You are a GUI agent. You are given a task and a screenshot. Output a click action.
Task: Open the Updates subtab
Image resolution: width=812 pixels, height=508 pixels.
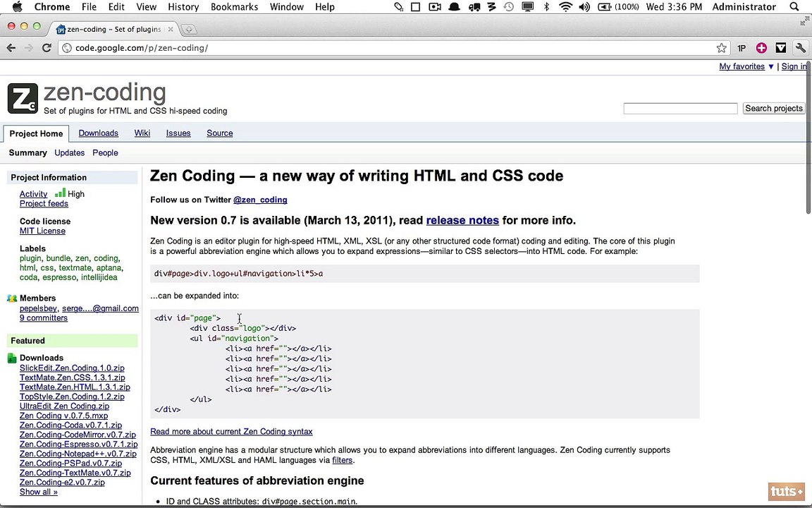69,153
